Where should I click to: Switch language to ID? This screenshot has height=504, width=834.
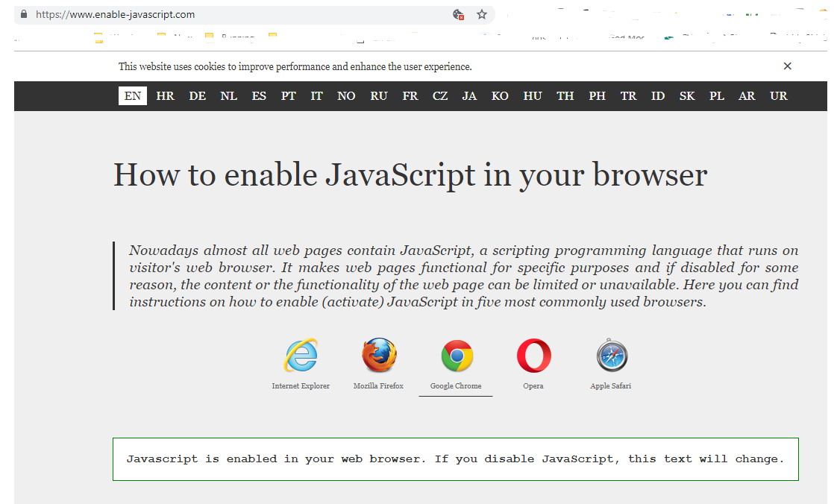coord(658,95)
